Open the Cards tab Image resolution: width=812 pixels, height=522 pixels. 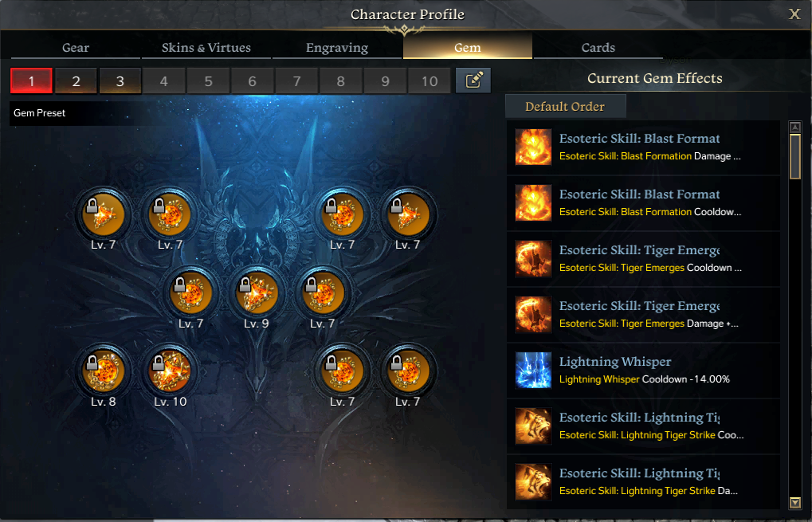coord(598,48)
